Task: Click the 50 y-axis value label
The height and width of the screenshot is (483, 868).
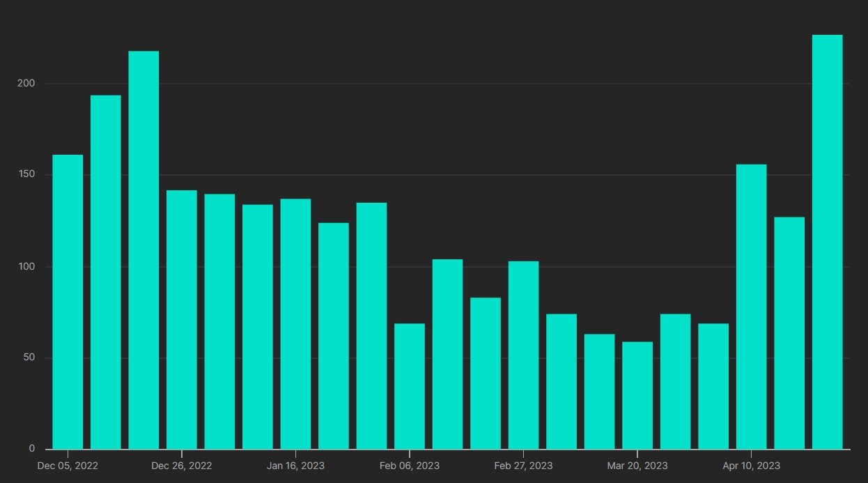Action: (x=29, y=358)
